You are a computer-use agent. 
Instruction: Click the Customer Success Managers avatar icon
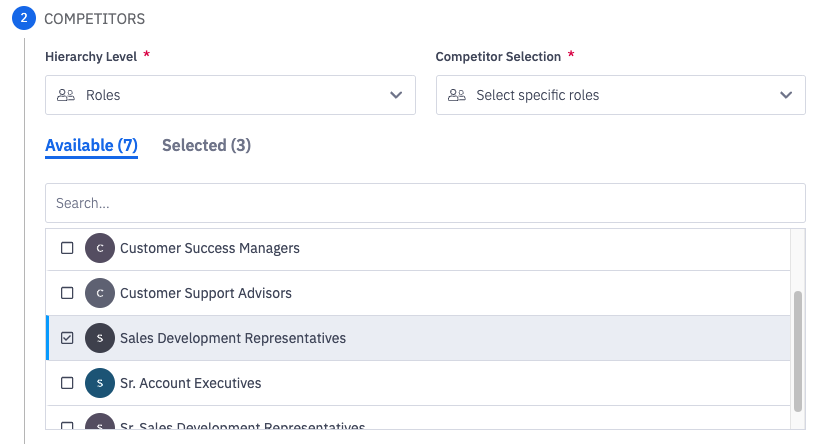tap(100, 248)
